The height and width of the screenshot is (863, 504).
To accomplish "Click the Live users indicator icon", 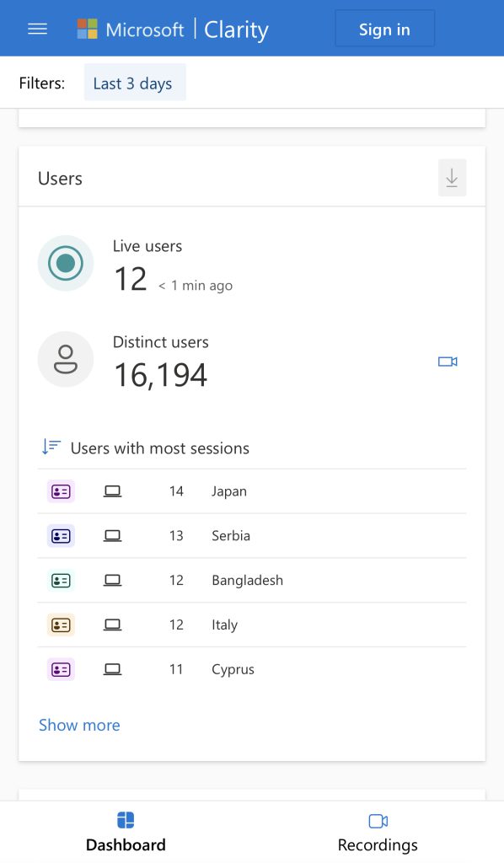I will 66,263.
